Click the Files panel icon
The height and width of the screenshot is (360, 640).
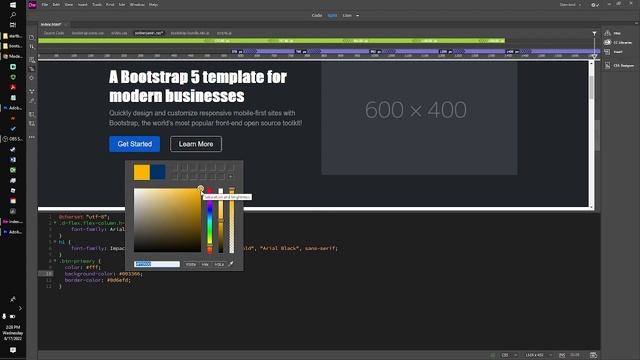(607, 33)
